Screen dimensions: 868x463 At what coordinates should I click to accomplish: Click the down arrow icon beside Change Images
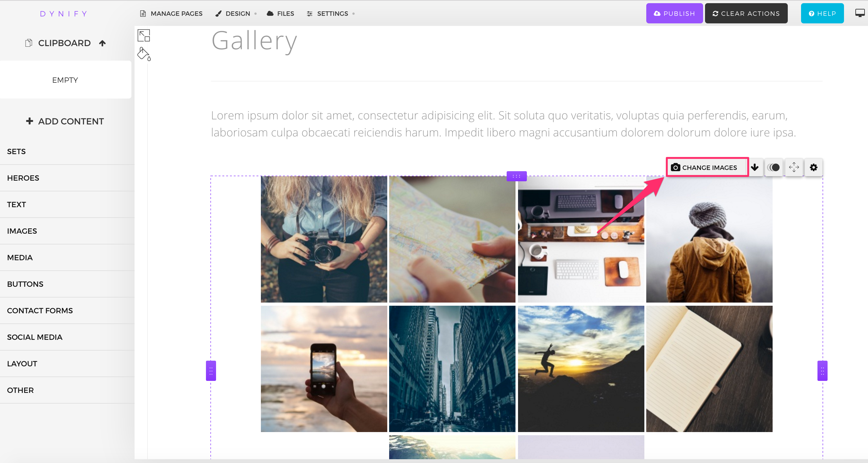[x=755, y=167]
